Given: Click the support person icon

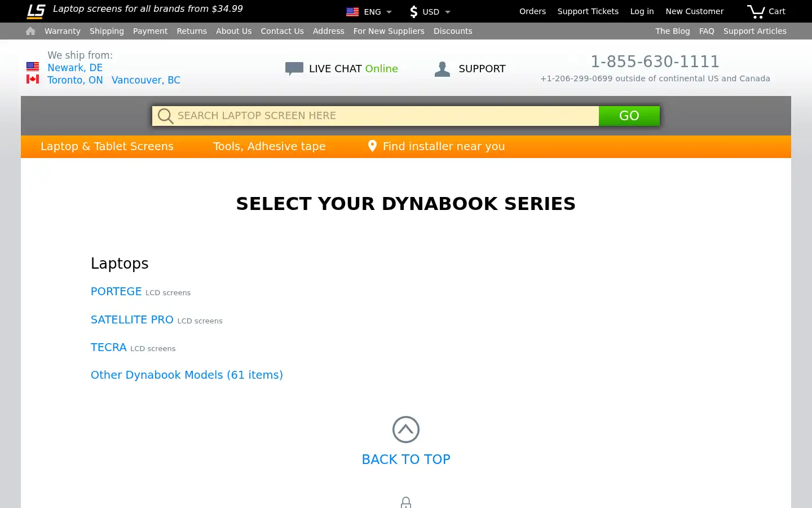Looking at the screenshot, I should coord(443,69).
